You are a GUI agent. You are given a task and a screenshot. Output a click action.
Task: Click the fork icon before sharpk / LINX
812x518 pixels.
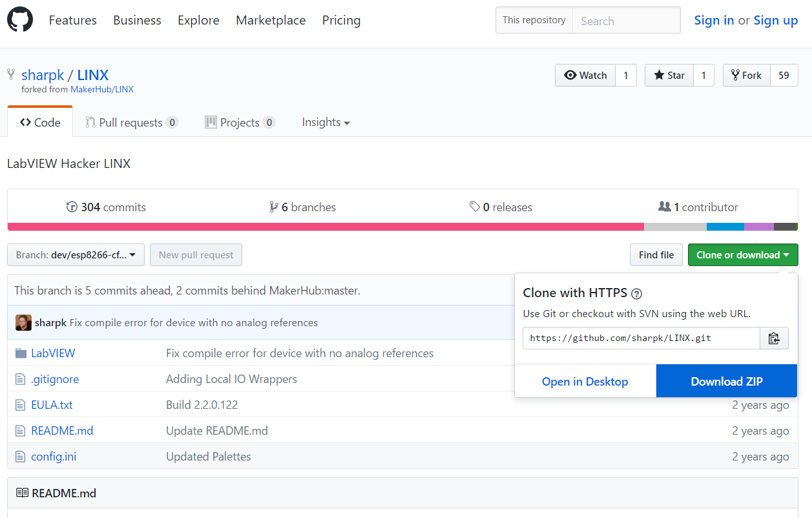[11, 74]
